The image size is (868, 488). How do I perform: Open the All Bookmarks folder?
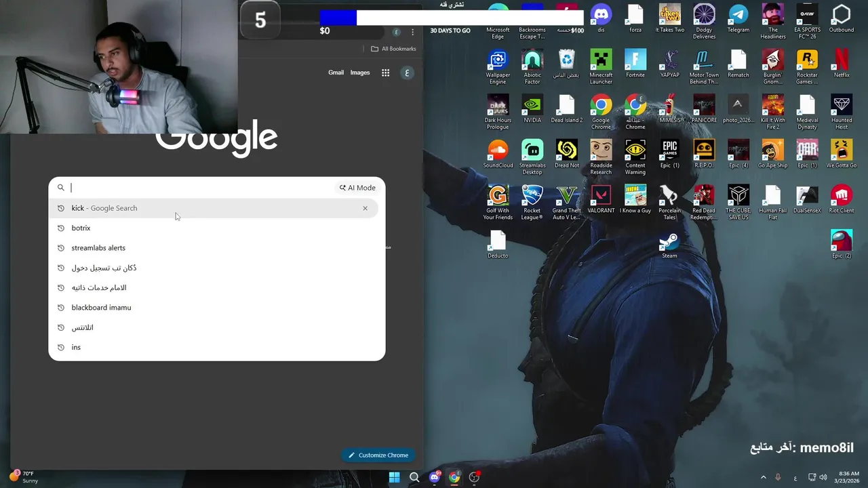pyautogui.click(x=393, y=49)
